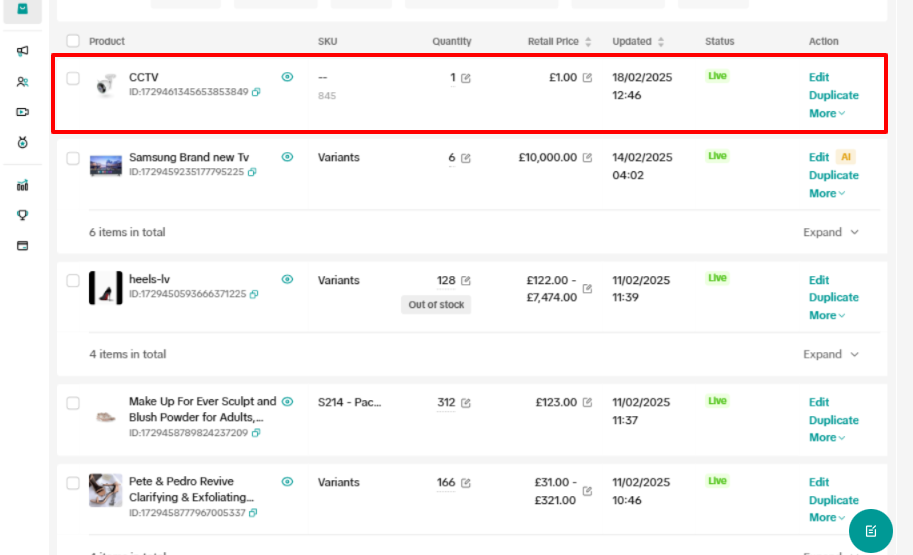Click Edit for the Make Up For Ever product
Image resolution: width=913 pixels, height=555 pixels.
818,402
